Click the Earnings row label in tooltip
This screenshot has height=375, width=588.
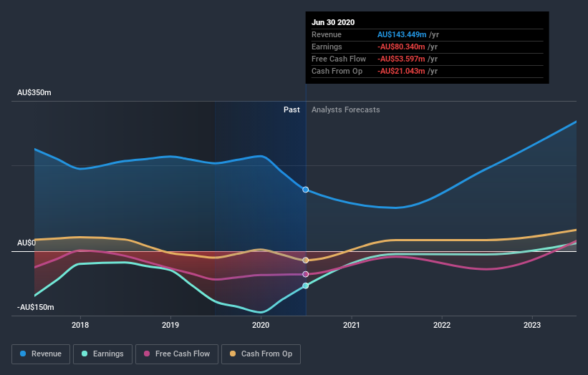coord(327,47)
